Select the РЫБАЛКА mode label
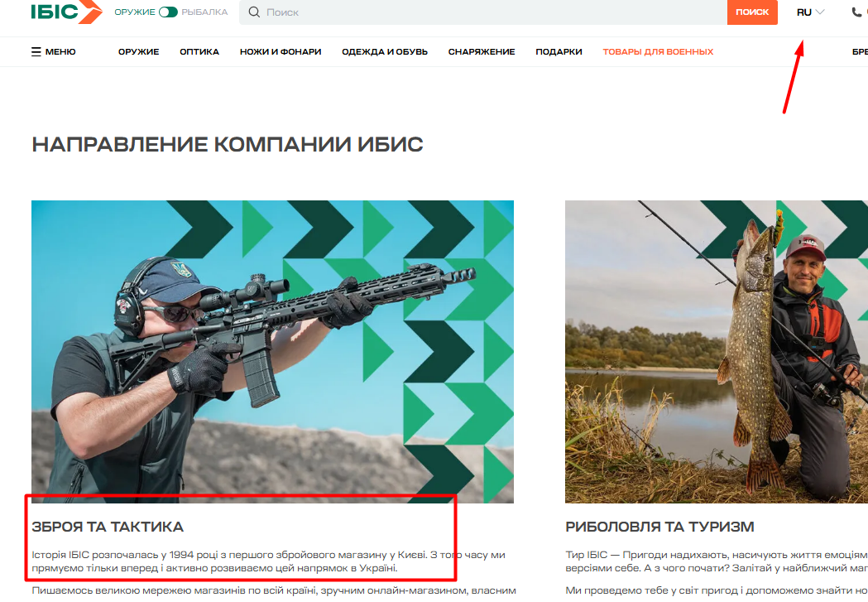 click(205, 12)
